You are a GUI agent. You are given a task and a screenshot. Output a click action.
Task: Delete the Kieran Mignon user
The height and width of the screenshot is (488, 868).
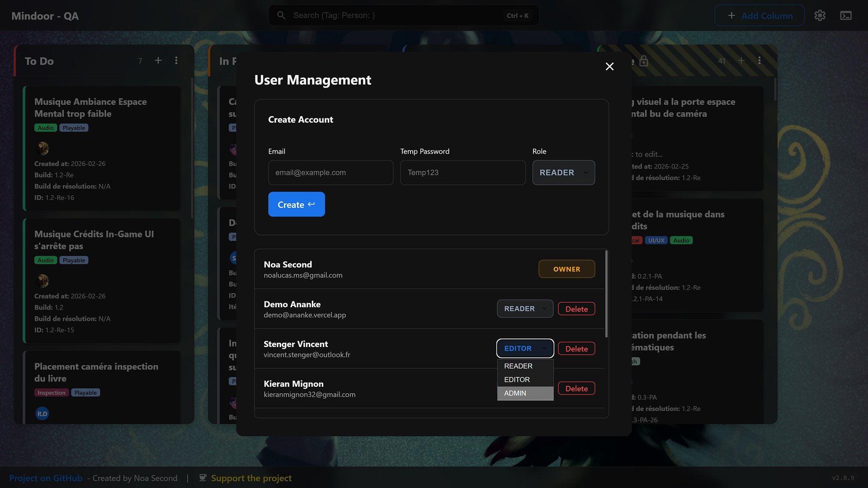pyautogui.click(x=576, y=389)
